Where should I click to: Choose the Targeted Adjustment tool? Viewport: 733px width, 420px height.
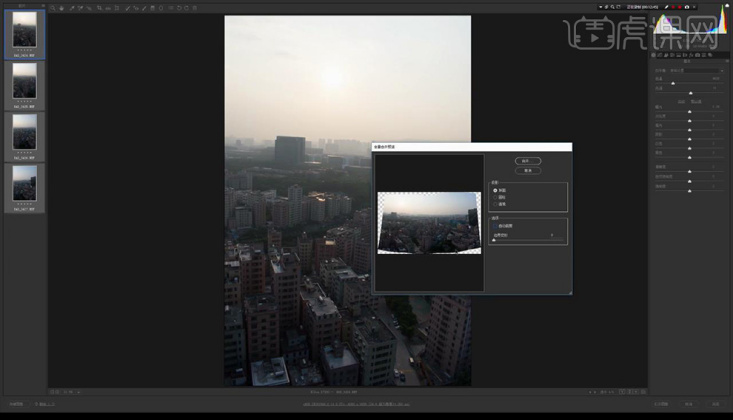(x=89, y=8)
